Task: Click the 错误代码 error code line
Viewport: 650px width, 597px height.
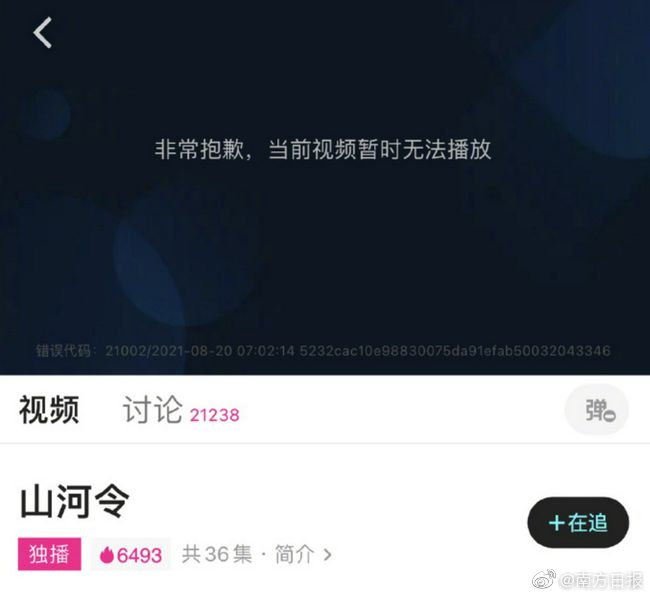Action: [323, 351]
